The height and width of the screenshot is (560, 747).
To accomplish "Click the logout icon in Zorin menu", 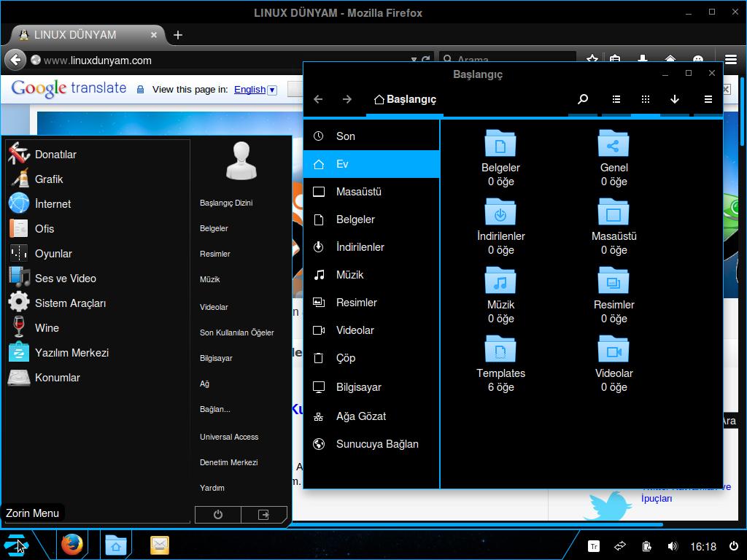I will (264, 514).
